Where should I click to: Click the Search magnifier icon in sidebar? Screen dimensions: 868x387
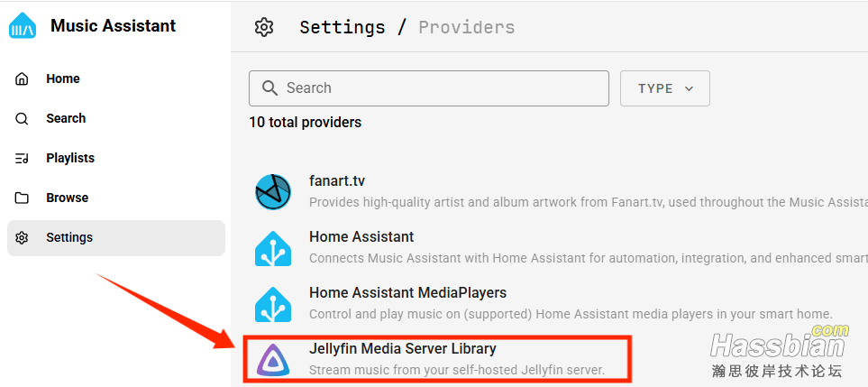(23, 119)
